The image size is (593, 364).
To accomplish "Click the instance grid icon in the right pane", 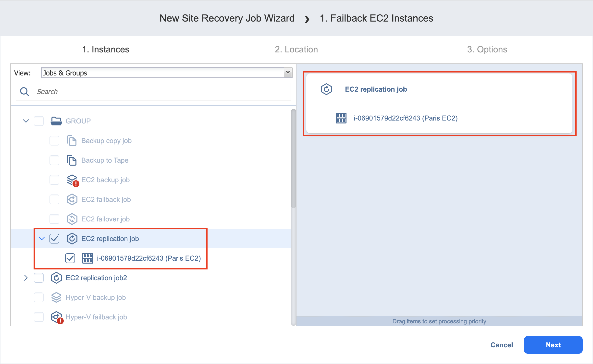I will click(341, 118).
